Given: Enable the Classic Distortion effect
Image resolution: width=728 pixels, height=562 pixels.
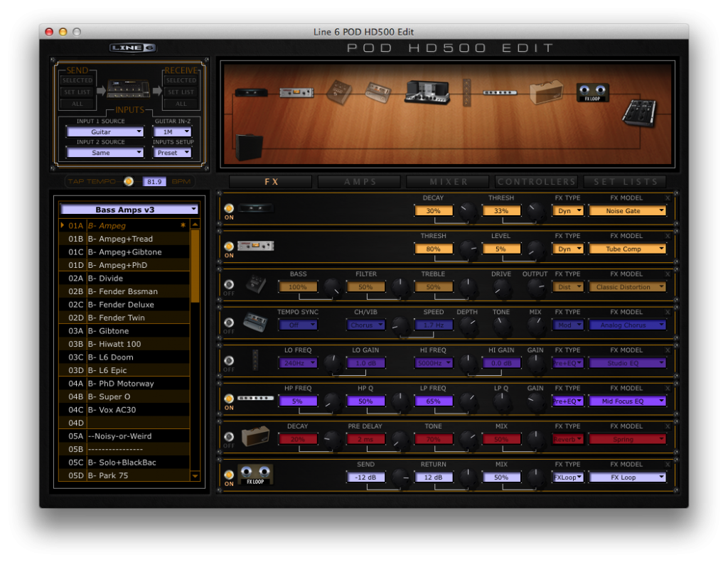Looking at the screenshot, I should [229, 284].
